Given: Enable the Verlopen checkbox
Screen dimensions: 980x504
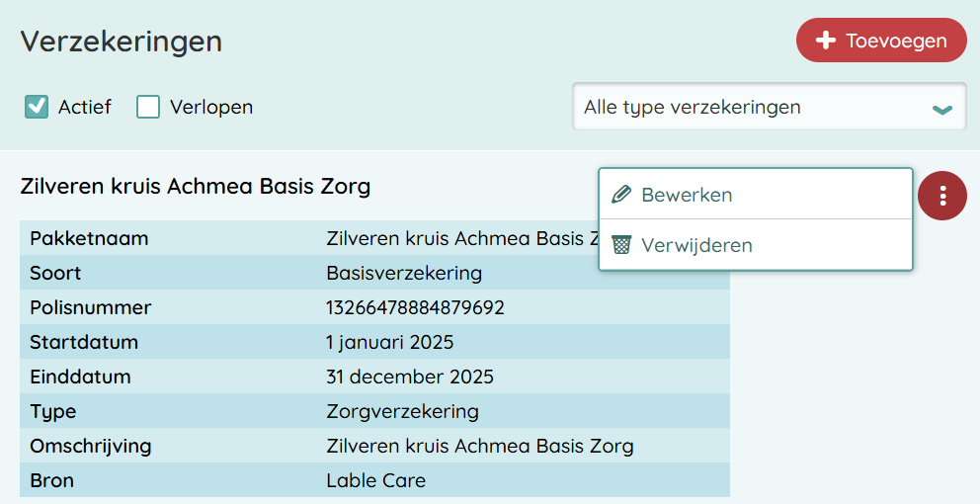Looking at the screenshot, I should click(x=148, y=107).
